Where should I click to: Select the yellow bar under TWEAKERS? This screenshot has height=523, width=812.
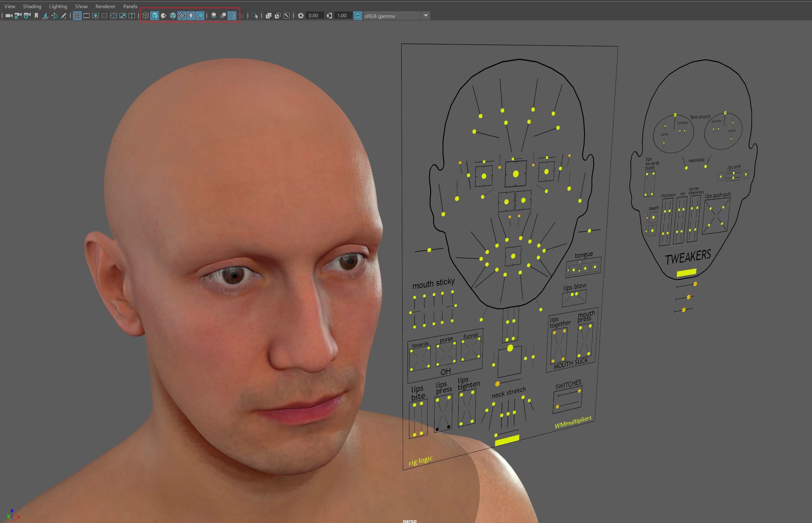click(x=687, y=272)
